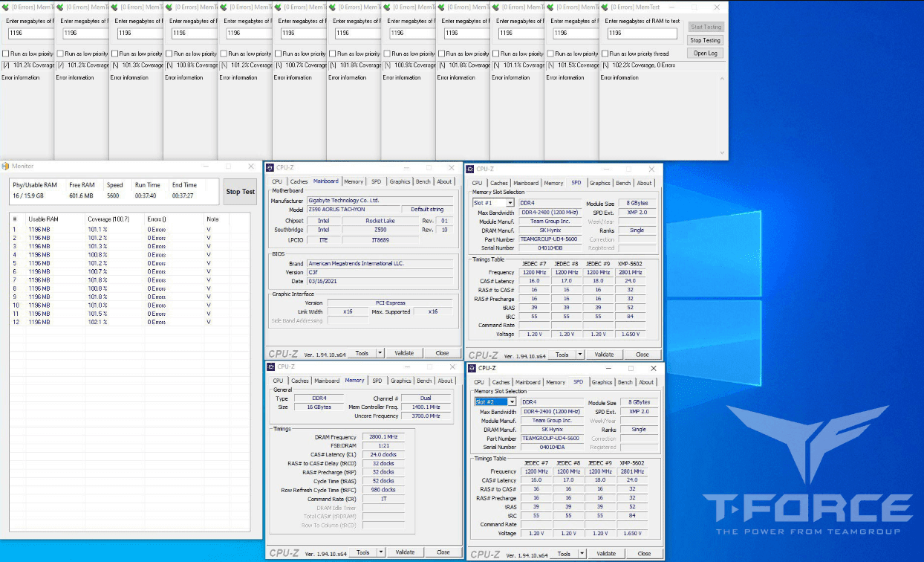Click Close button in the Slot #1 SPD window
The image size is (924, 562).
tap(642, 355)
